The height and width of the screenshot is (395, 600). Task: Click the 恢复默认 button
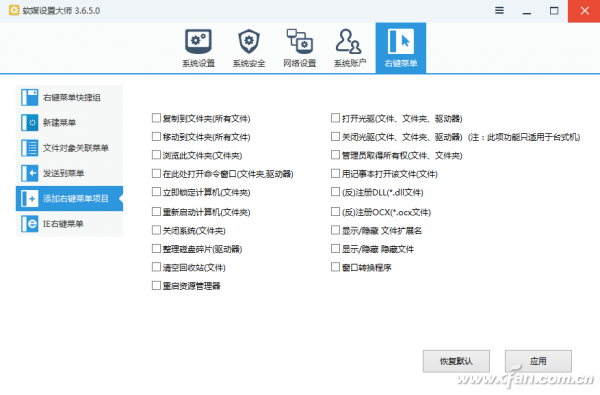[456, 361]
